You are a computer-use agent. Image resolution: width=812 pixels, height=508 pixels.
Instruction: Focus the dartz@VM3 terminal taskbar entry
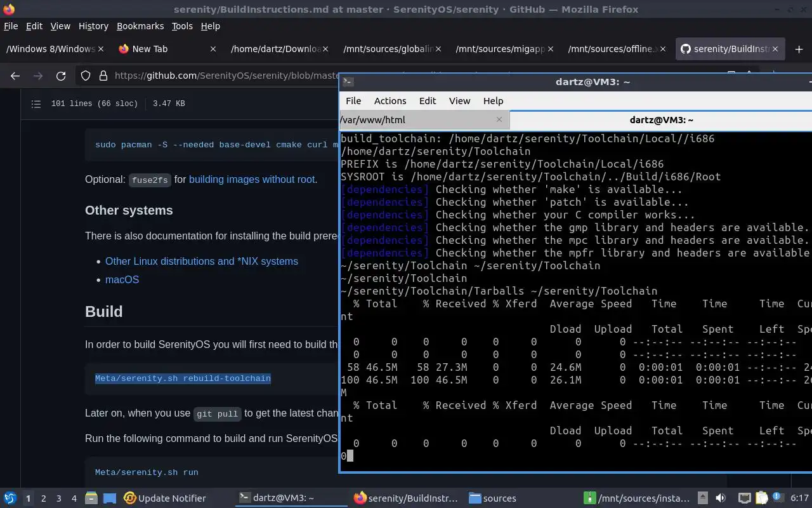(291, 498)
